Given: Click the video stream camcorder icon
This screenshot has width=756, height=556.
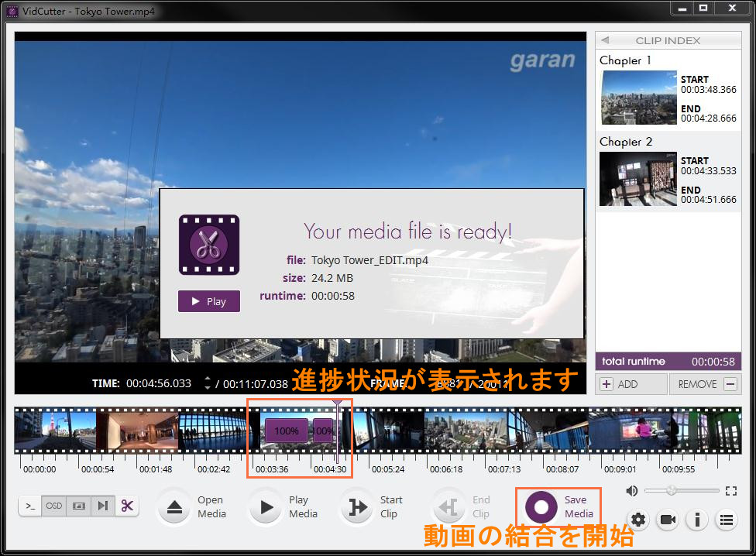Looking at the screenshot, I should [667, 520].
